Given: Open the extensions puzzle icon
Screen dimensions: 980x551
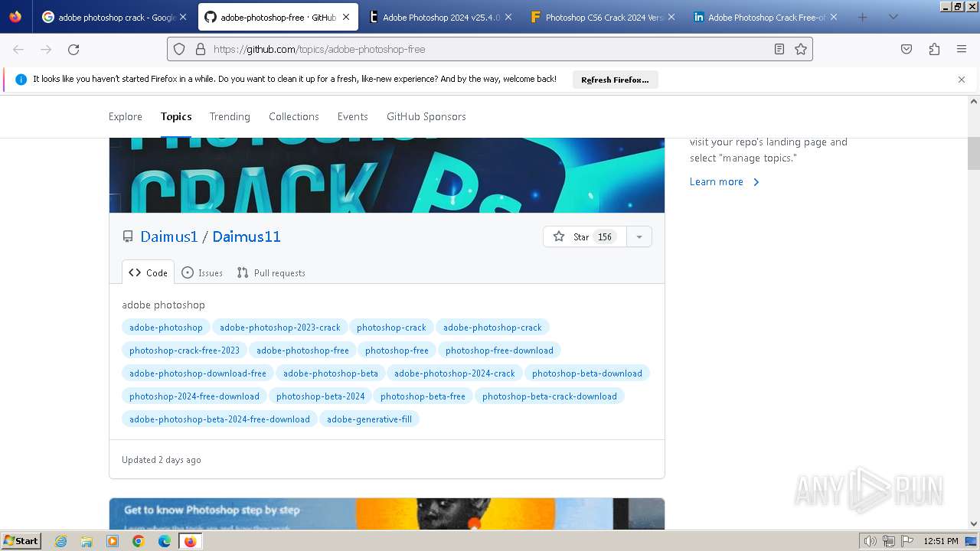Looking at the screenshot, I should [934, 49].
